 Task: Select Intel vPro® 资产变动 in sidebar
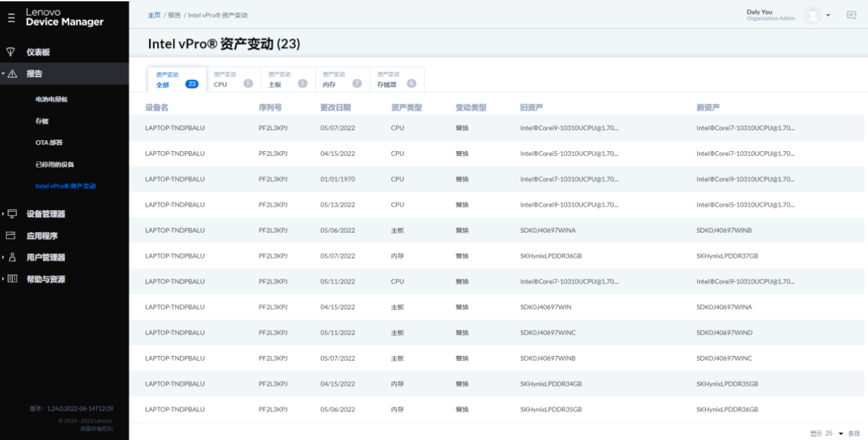click(66, 186)
